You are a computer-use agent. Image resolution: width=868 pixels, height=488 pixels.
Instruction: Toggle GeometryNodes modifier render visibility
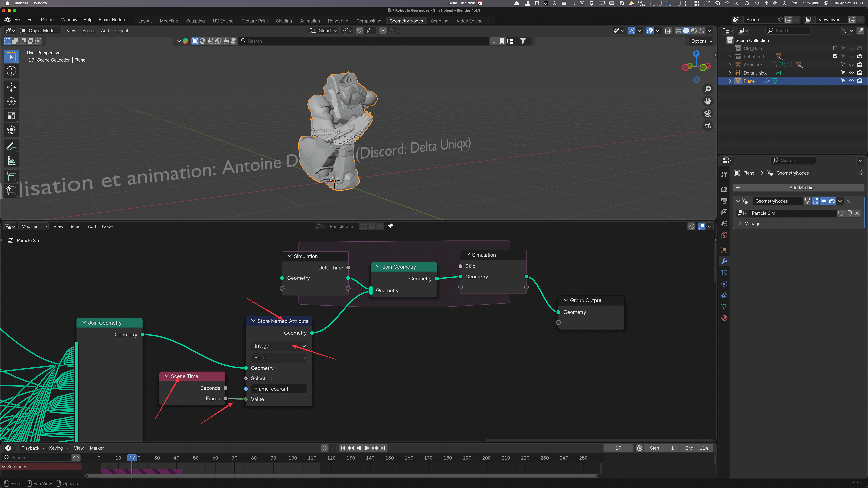[832, 201]
